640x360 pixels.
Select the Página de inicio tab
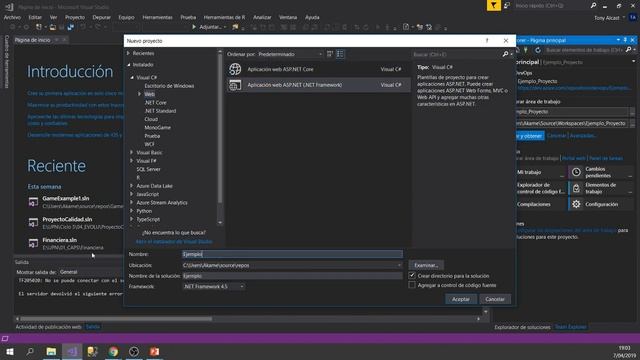(x=33, y=40)
